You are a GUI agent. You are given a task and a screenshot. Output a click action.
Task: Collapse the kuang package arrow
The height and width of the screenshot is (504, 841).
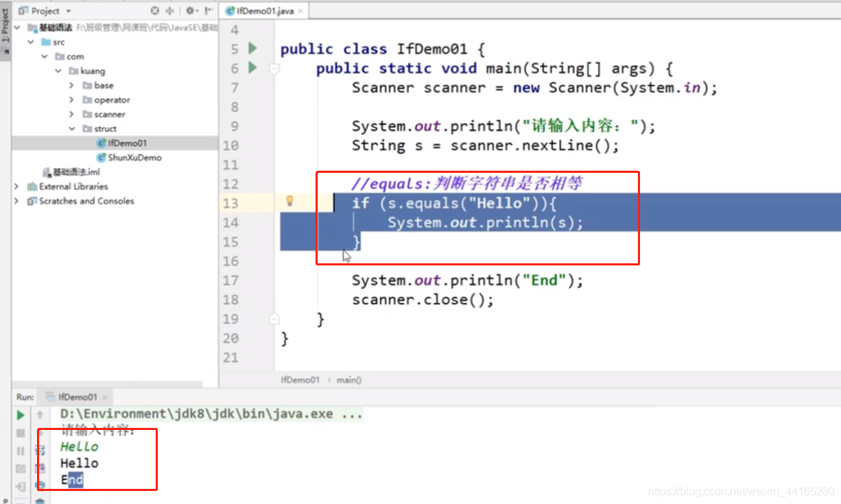click(59, 71)
